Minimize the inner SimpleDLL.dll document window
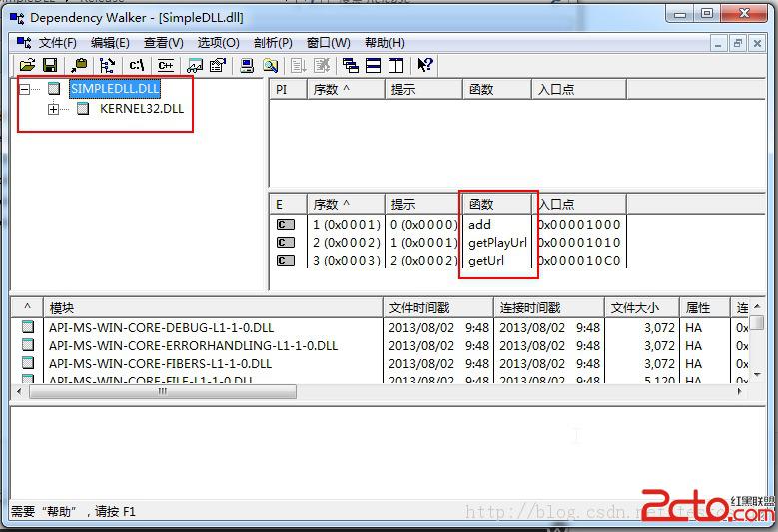This screenshot has width=778, height=532. click(x=718, y=43)
